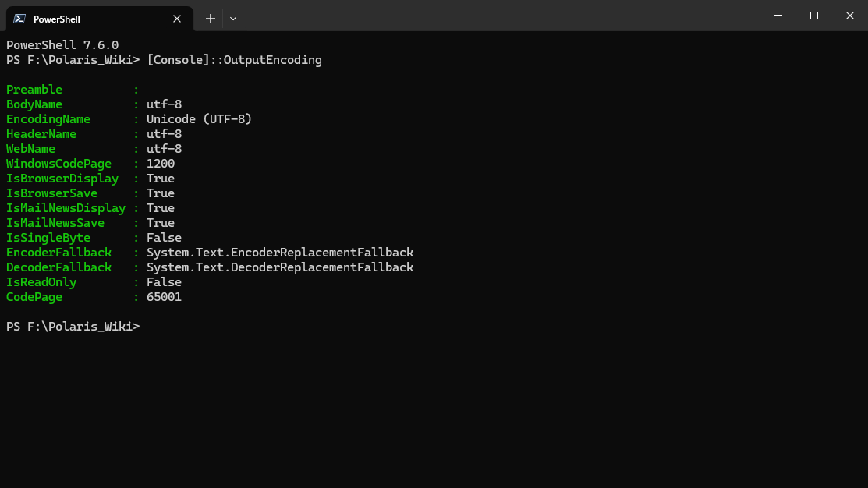The image size is (868, 488).
Task: Select the PowerShell tab title
Action: coord(57,19)
